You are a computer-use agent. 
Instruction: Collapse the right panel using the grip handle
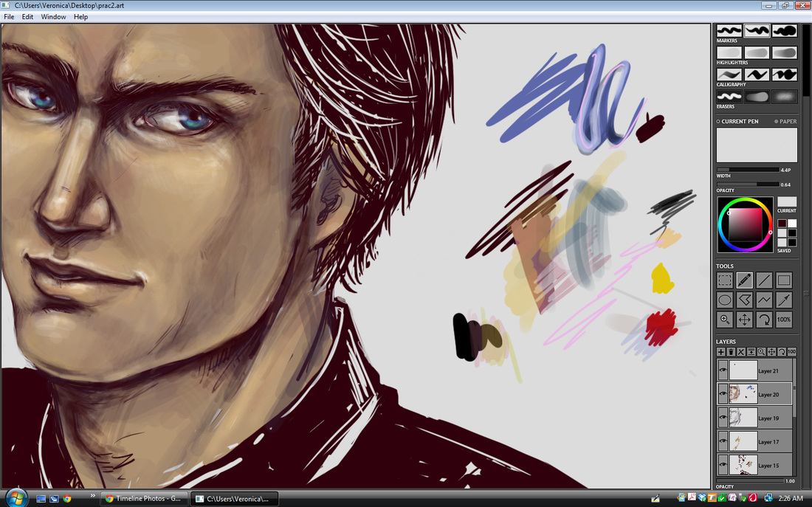click(x=806, y=292)
